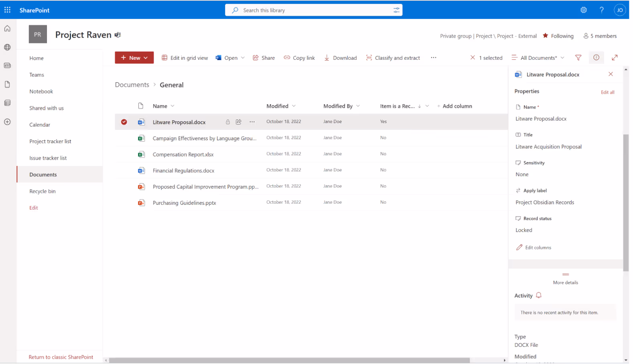Deselect the Litware Proposal.docx checkmark
The height and width of the screenshot is (364, 633).
(124, 122)
